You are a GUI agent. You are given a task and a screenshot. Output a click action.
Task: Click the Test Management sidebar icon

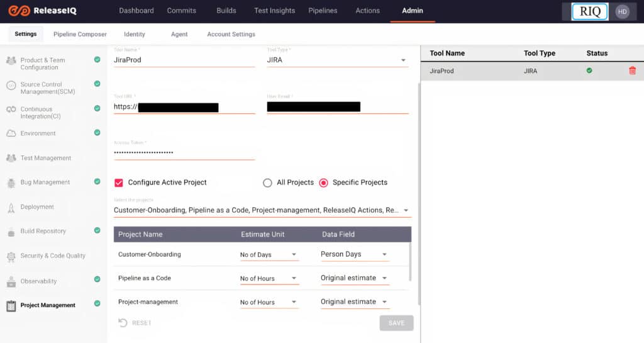pyautogui.click(x=11, y=158)
